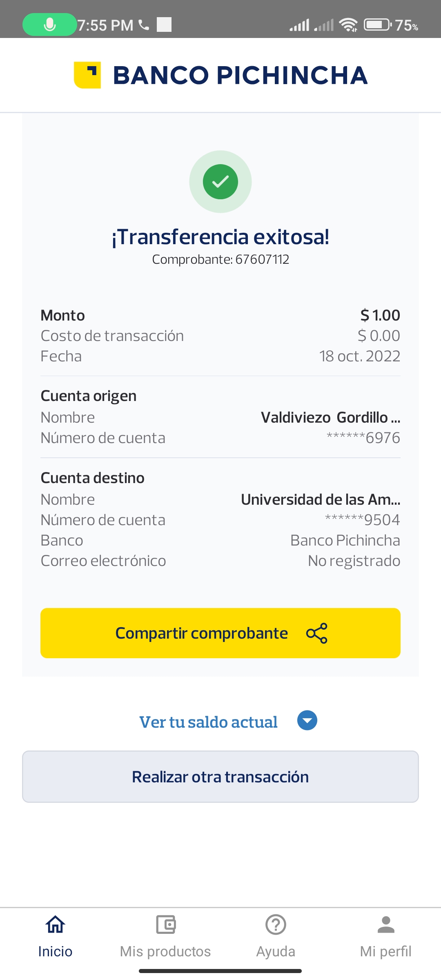Image resolution: width=441 pixels, height=980 pixels.
Task: Tap the battery icon in the status bar
Action: point(377,25)
